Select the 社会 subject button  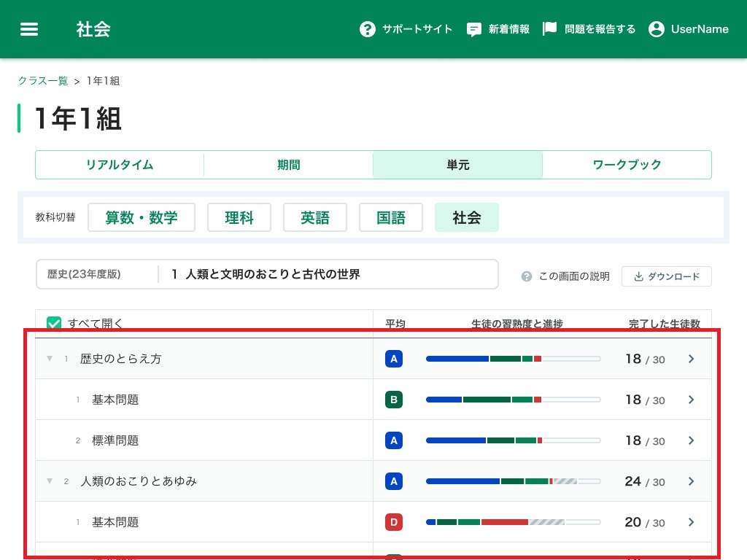click(x=466, y=217)
